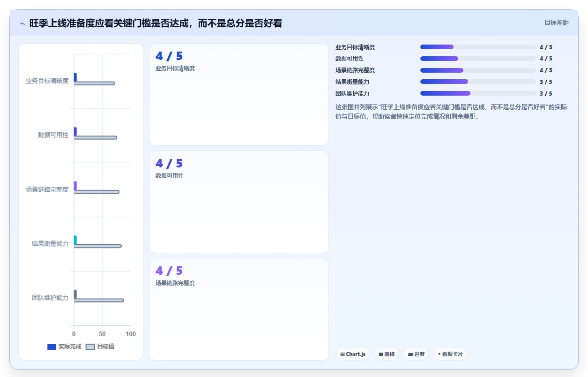Click the 场景链路完整度 label in the progress list
Screen dimensions: 588x377
(355, 70)
